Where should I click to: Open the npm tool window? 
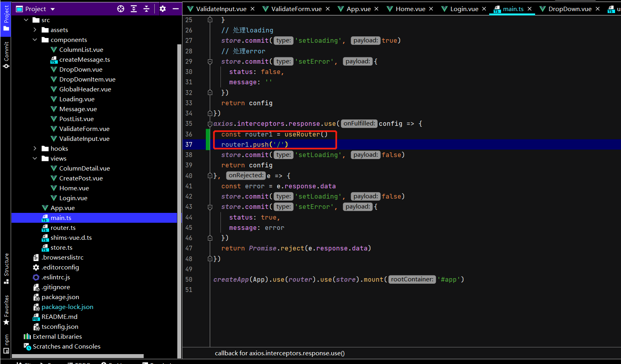click(6, 344)
